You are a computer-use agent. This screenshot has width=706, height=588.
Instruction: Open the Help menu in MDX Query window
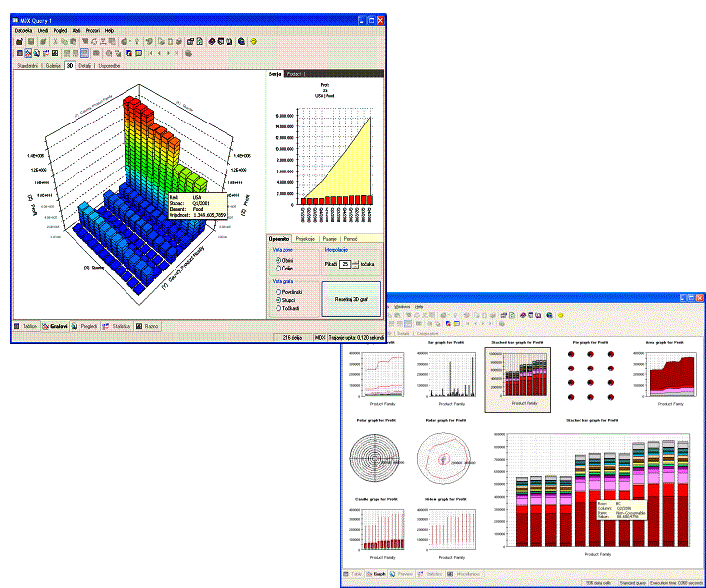[109, 31]
